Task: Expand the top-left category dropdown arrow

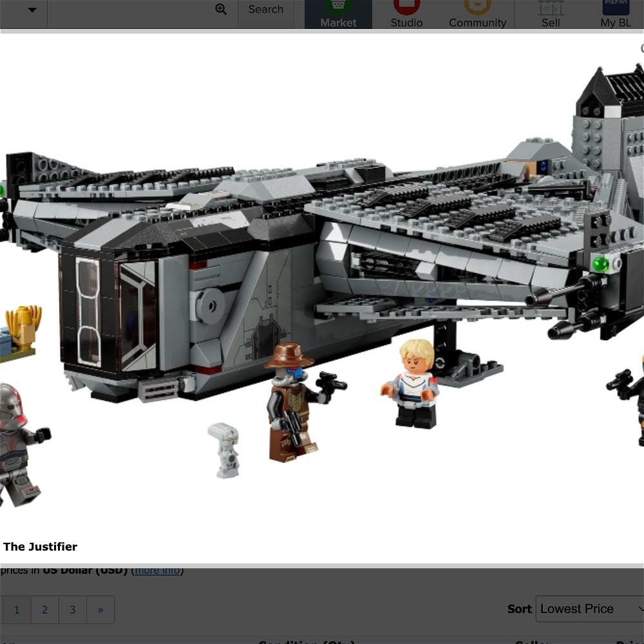Action: pyautogui.click(x=32, y=10)
